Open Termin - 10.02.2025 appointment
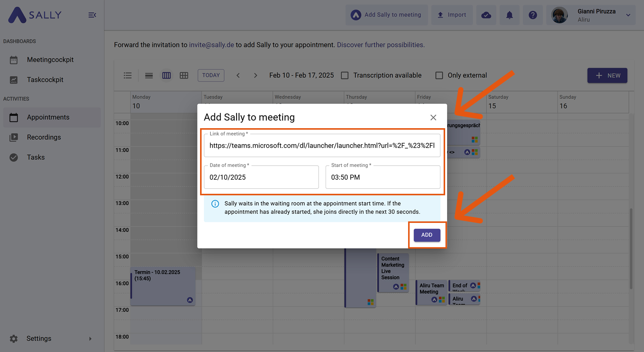 pyautogui.click(x=163, y=286)
